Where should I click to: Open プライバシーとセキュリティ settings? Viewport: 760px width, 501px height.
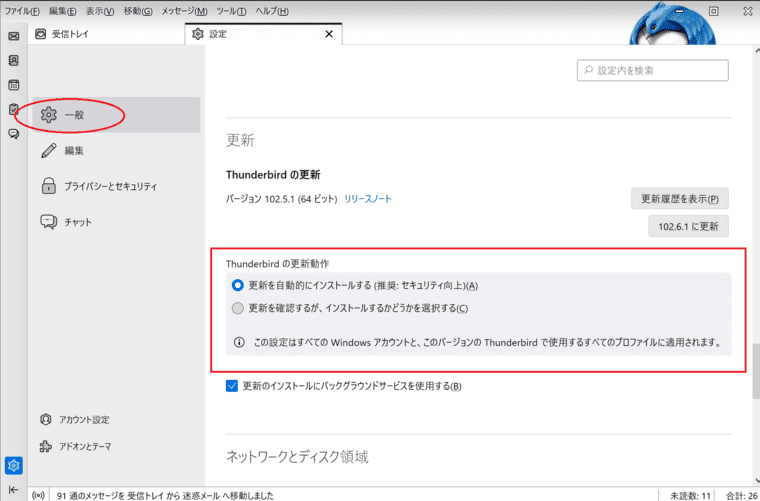pyautogui.click(x=116, y=186)
